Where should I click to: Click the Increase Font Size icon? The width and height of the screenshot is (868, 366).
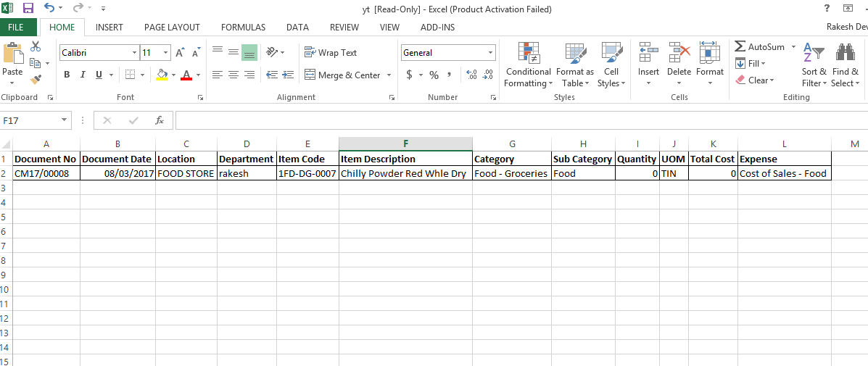pos(179,53)
